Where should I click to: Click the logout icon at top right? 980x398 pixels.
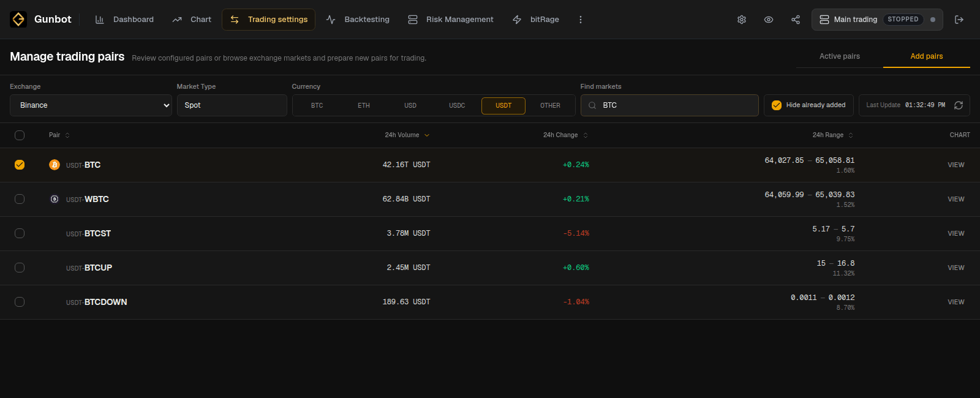pos(959,20)
